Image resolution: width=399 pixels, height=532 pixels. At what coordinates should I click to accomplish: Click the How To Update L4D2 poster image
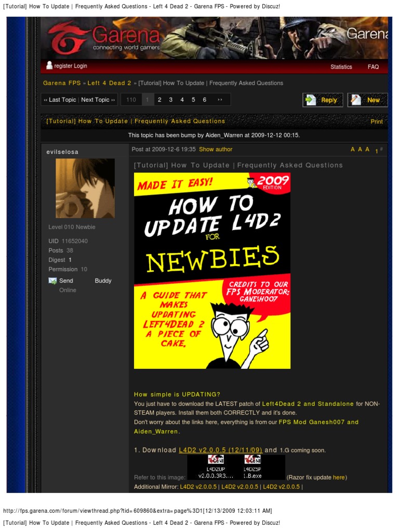point(212,271)
